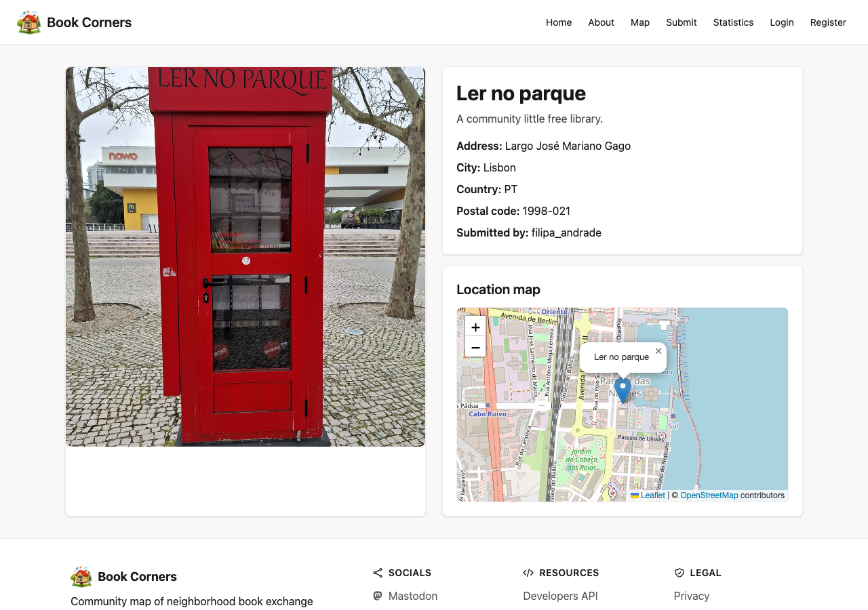This screenshot has width=868, height=610.
Task: Click the Register link
Action: click(x=828, y=22)
